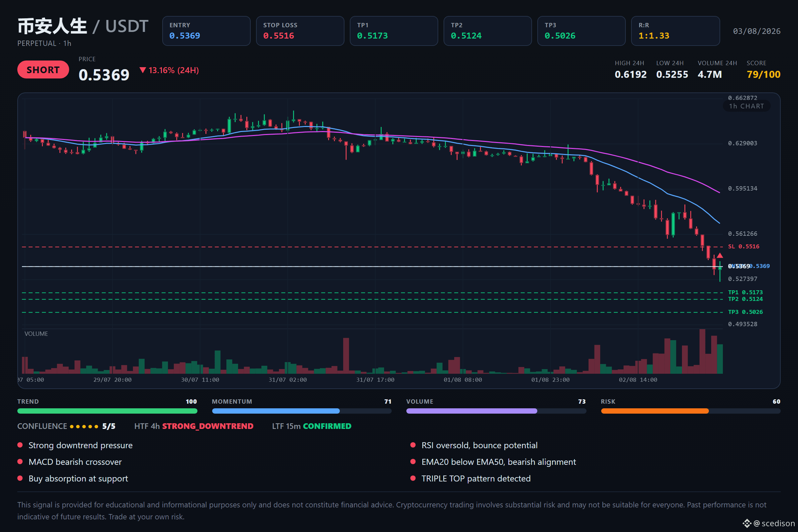Click the TP2 0.5124 chart line label

coord(745,299)
